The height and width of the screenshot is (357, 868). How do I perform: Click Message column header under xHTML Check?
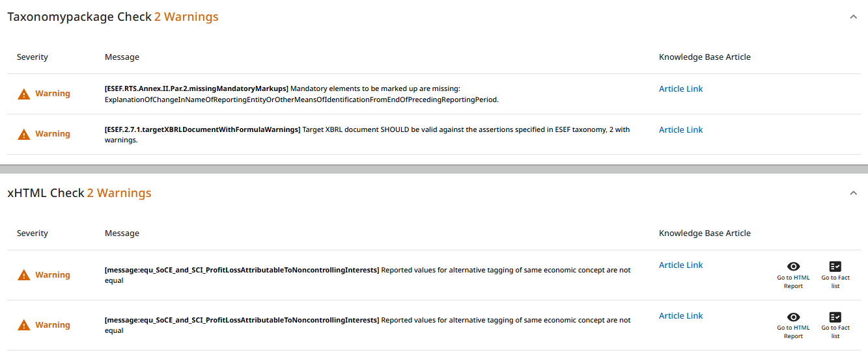[122, 233]
